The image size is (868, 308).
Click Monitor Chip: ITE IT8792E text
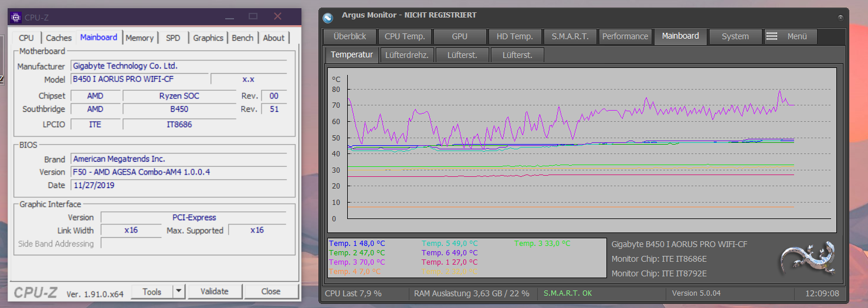(x=659, y=273)
